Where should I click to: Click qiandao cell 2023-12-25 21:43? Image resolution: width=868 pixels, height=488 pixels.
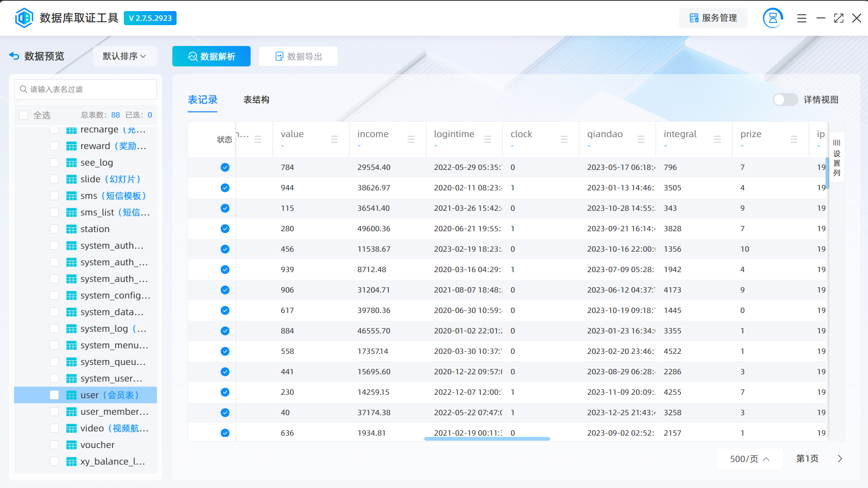pyautogui.click(x=621, y=413)
